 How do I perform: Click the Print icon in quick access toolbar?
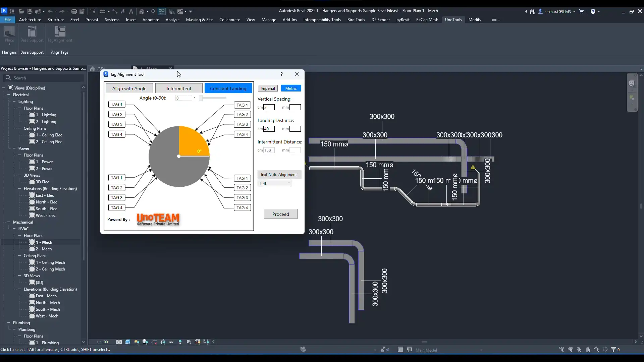click(x=74, y=11)
